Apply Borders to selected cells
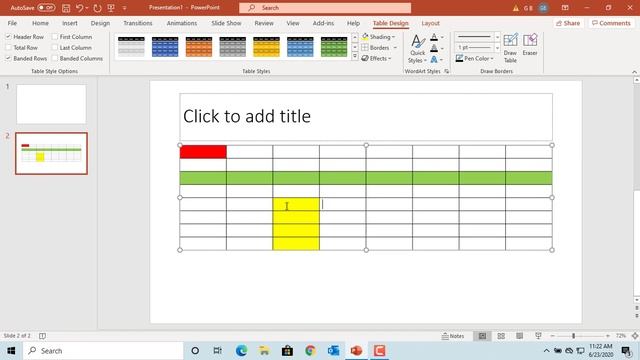Screen dimensions: 640x360 pos(376,48)
